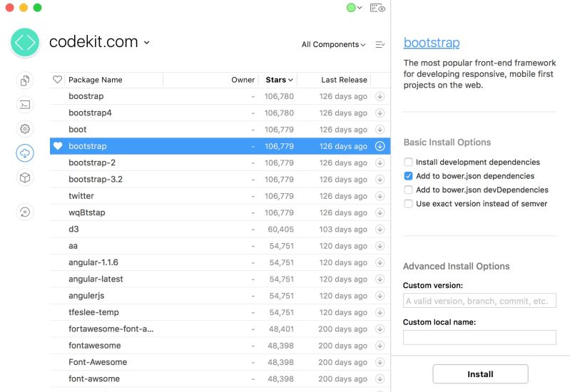Click download icon for bootstrap-2
This screenshot has width=570, height=392.
pos(380,163)
